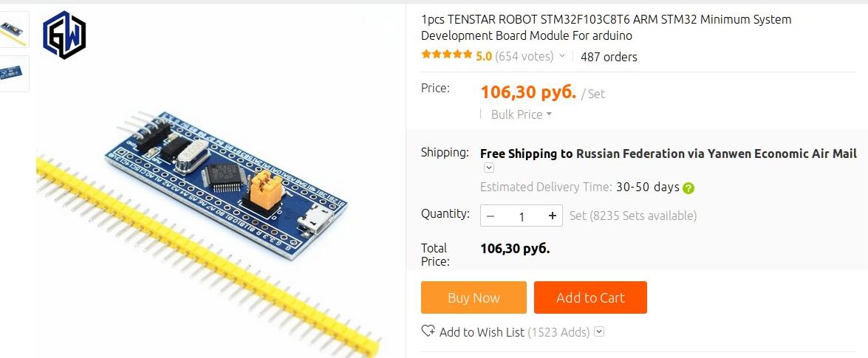The image size is (868, 358).
Task: Open the Bulk Price dropdown
Action: (x=521, y=114)
